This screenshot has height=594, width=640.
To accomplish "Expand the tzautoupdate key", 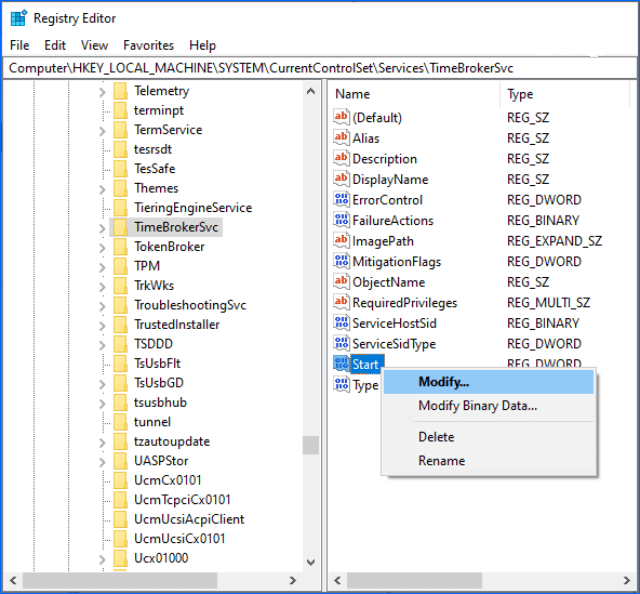I will point(102,443).
